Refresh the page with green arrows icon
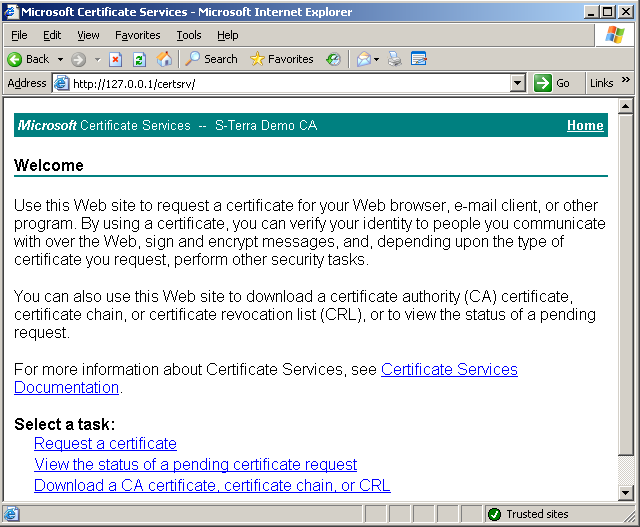Image resolution: width=640 pixels, height=527 pixels. (139, 60)
